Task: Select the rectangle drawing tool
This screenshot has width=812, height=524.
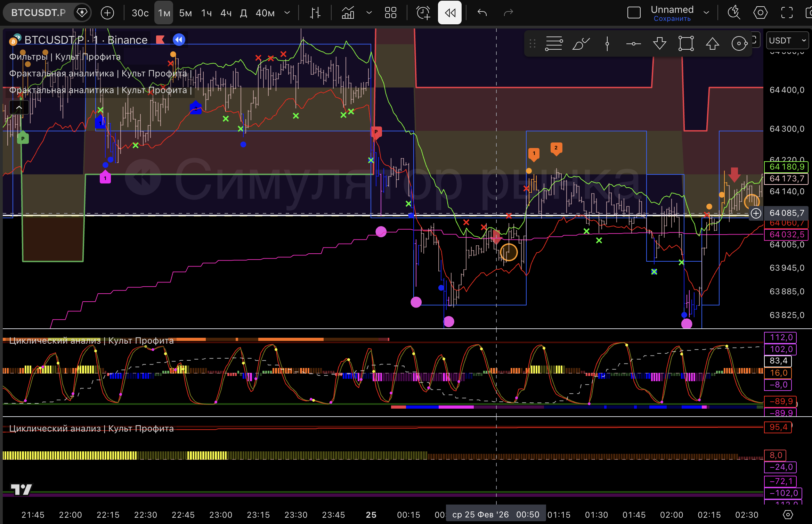Action: pyautogui.click(x=686, y=44)
